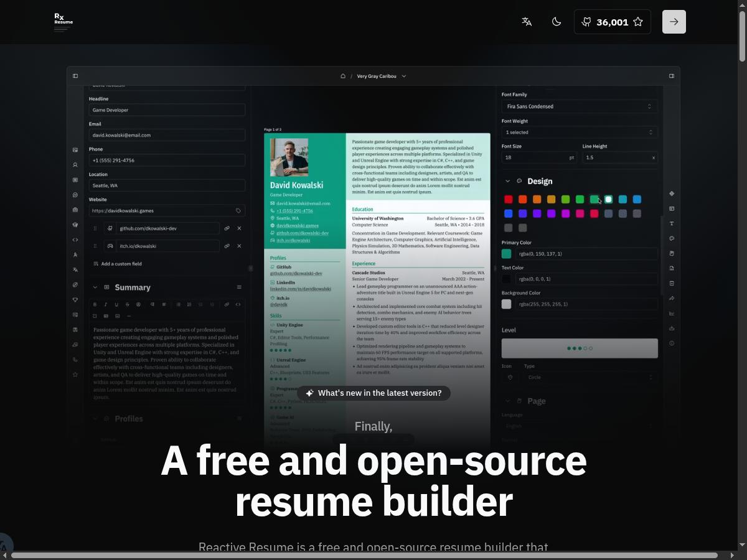The height and width of the screenshot is (560, 747).
Task: Toggle strikethrough formatting in the Summary toolbar
Action: click(x=126, y=305)
